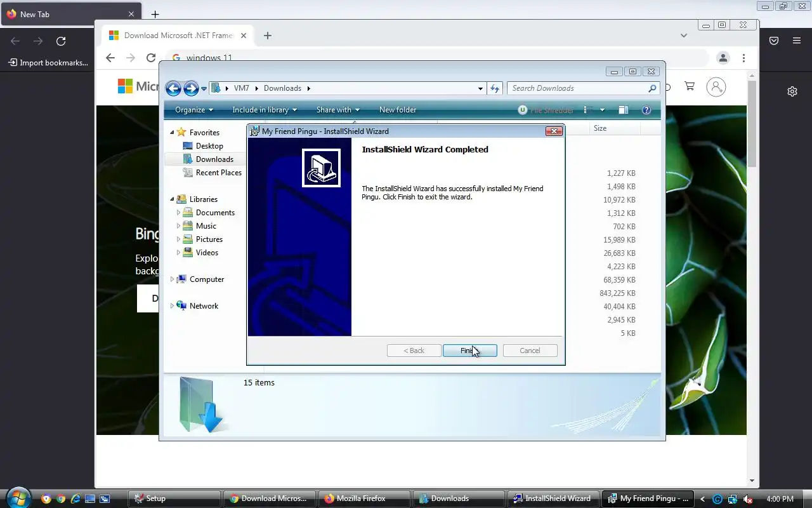Click New folder in Explorer toolbar

398,110
